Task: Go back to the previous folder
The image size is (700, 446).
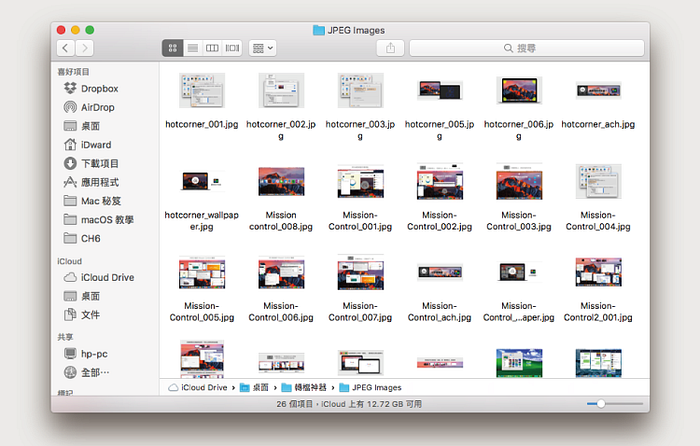Action: [66, 48]
